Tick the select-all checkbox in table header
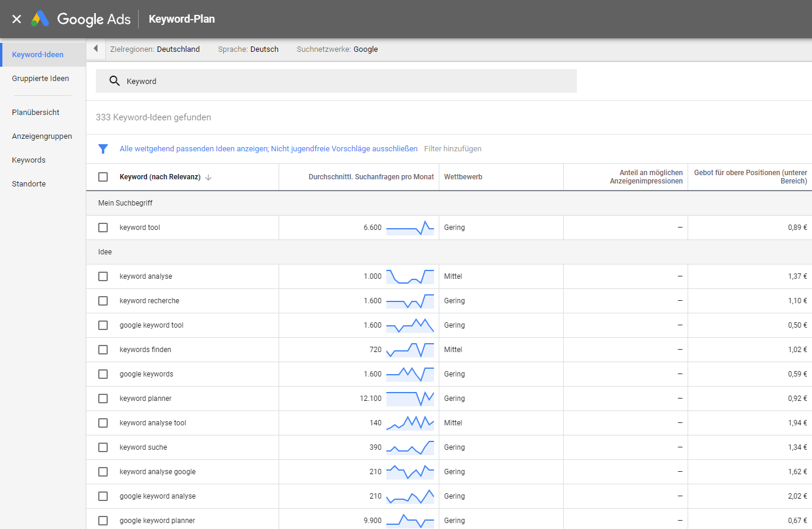 (x=103, y=177)
